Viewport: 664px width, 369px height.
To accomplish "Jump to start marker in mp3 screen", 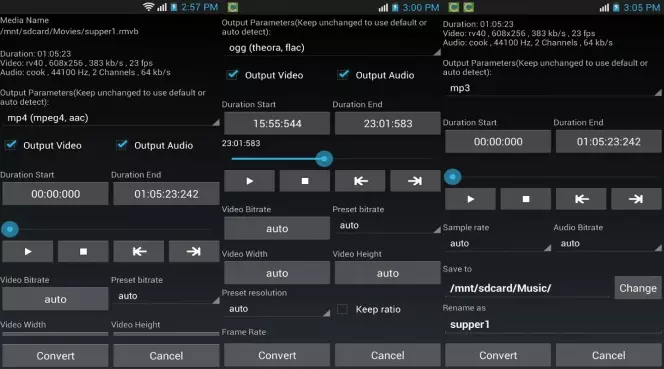I will (581, 199).
